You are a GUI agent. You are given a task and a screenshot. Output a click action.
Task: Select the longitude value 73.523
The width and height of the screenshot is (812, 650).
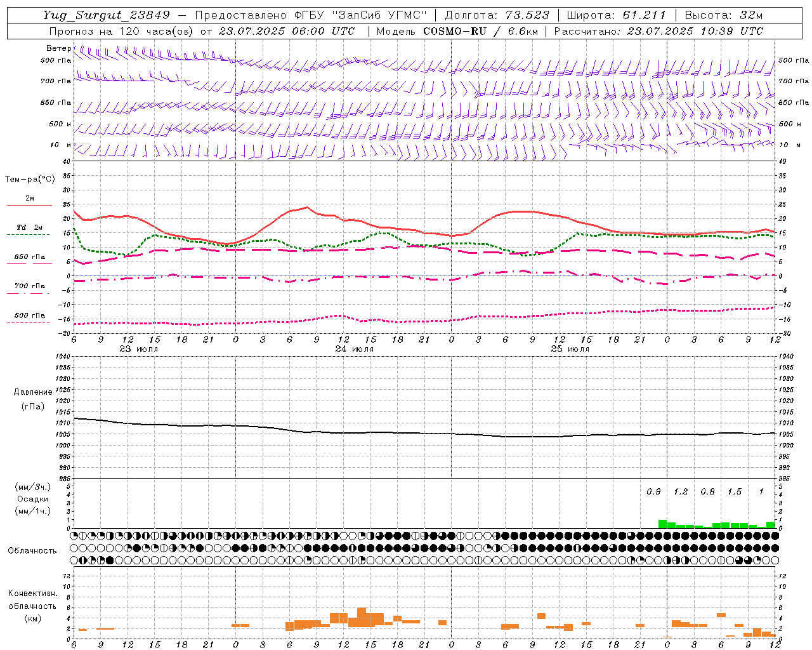(x=527, y=15)
